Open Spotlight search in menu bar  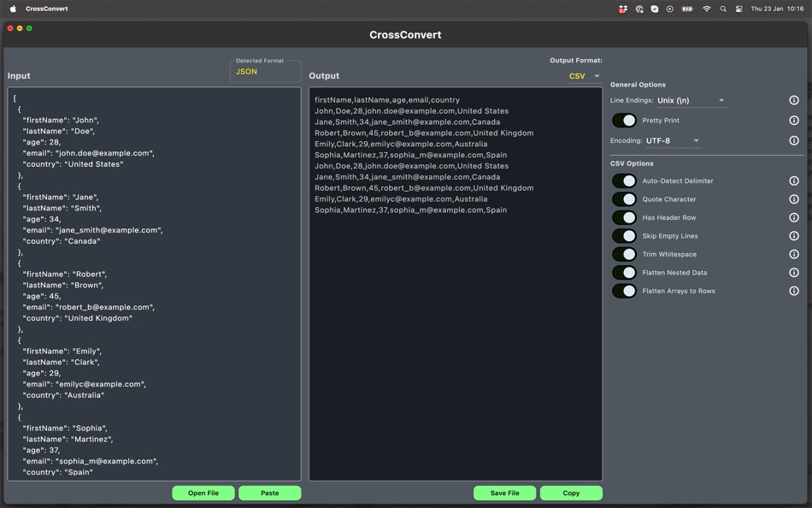pos(723,9)
